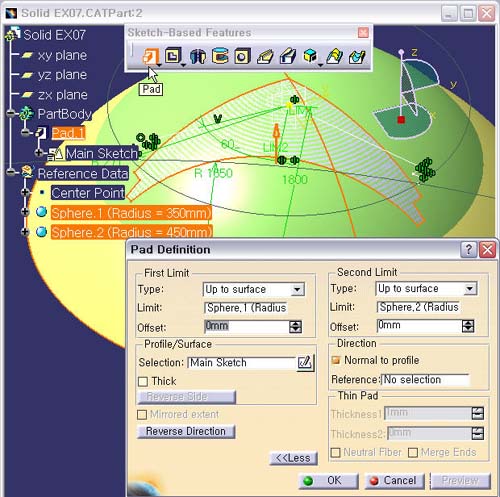
Task: Cancel the Pad Definition dialog
Action: click(394, 481)
